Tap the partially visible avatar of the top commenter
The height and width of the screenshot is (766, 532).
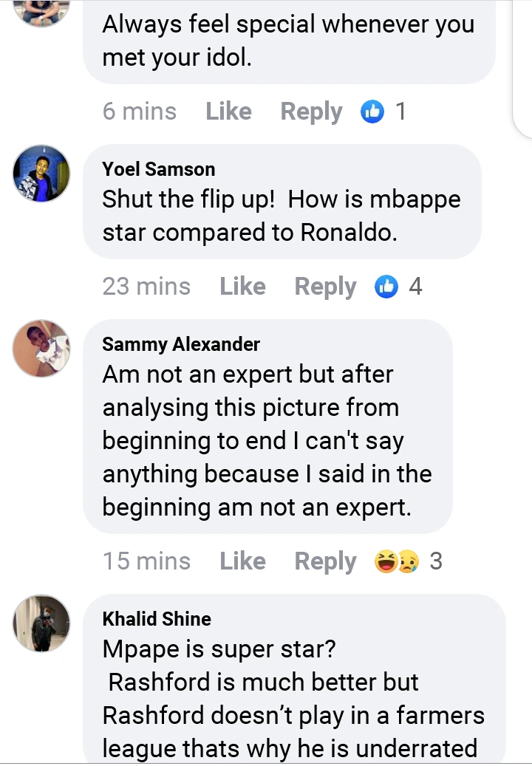click(x=42, y=11)
